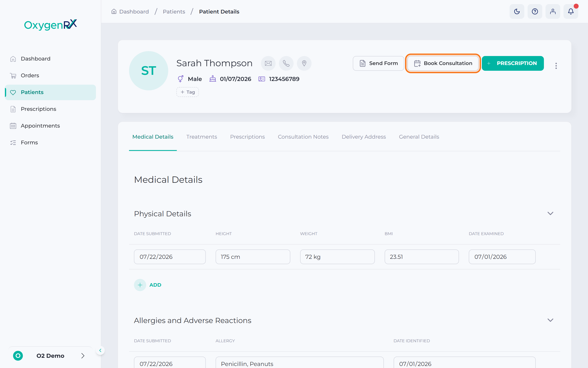Click the date of birth 01/07/2026
Viewport: 588px width, 368px height.
pos(235,79)
